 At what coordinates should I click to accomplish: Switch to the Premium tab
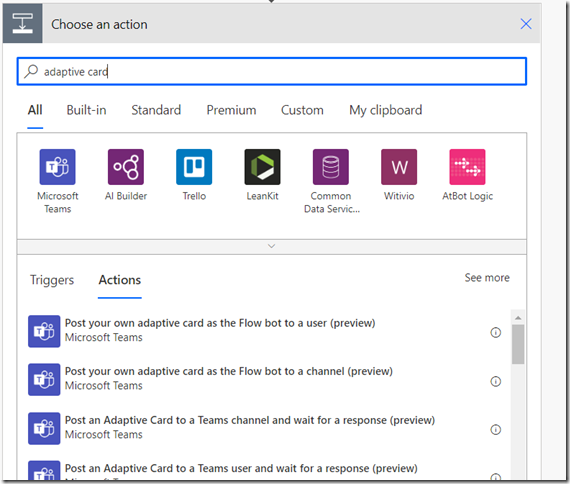tap(231, 110)
